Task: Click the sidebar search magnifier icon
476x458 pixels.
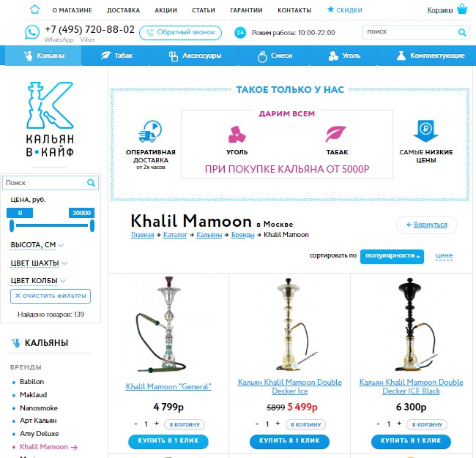Action: pyautogui.click(x=91, y=183)
